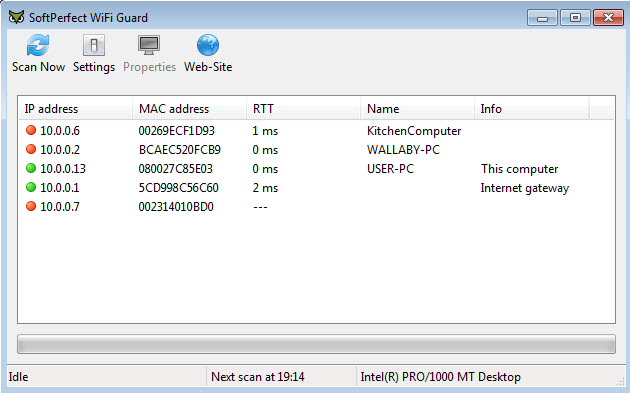This screenshot has width=630, height=393.
Task: Open the Web-Site globe icon
Action: click(x=208, y=45)
